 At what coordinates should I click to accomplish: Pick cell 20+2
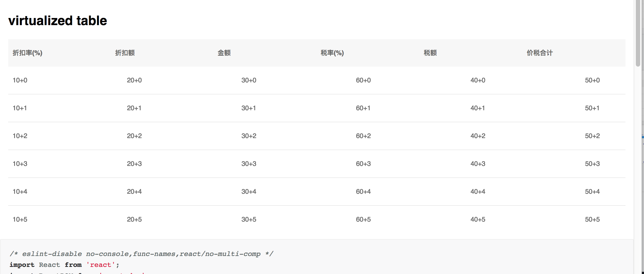(134, 136)
